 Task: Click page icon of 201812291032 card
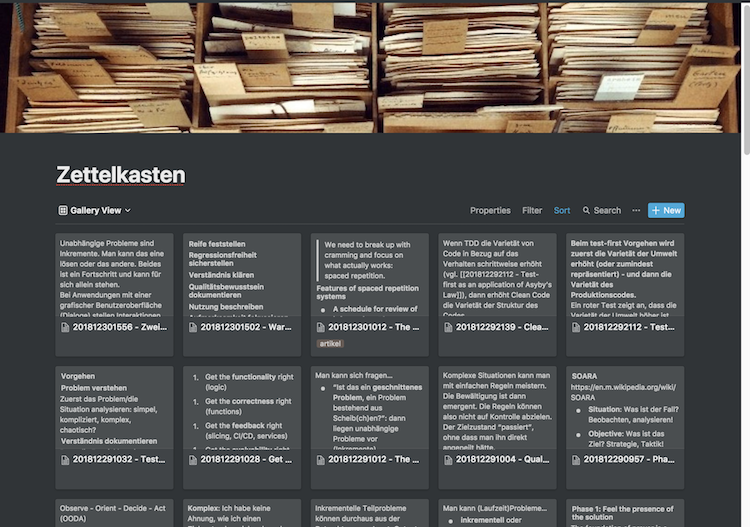click(x=65, y=460)
